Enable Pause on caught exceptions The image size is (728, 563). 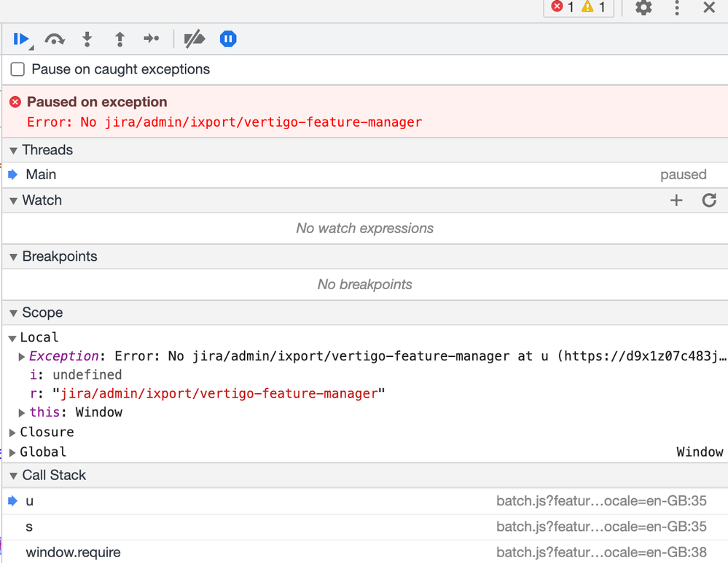click(17, 69)
